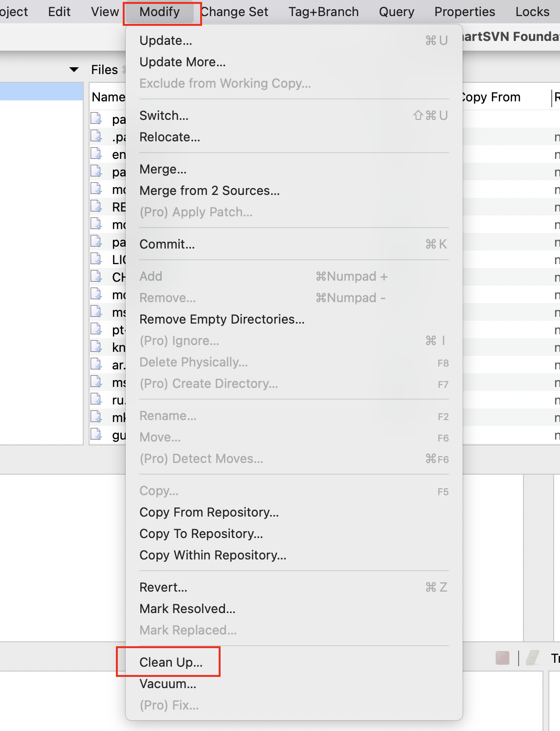Viewport: 560px width, 731px height.
Task: Click the Name column header
Action: pyautogui.click(x=108, y=96)
